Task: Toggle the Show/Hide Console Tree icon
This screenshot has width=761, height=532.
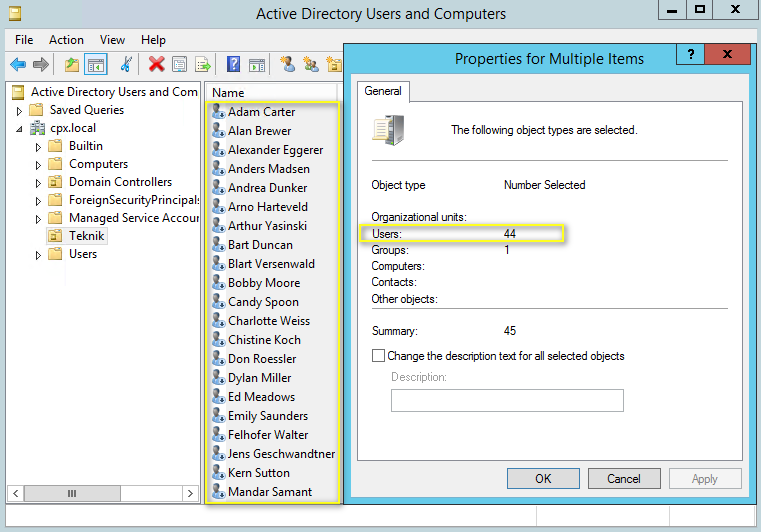Action: click(x=96, y=64)
